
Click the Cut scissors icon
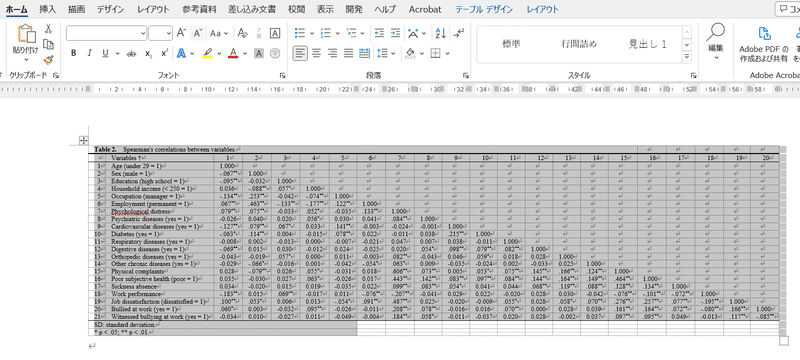pyautogui.click(x=48, y=29)
